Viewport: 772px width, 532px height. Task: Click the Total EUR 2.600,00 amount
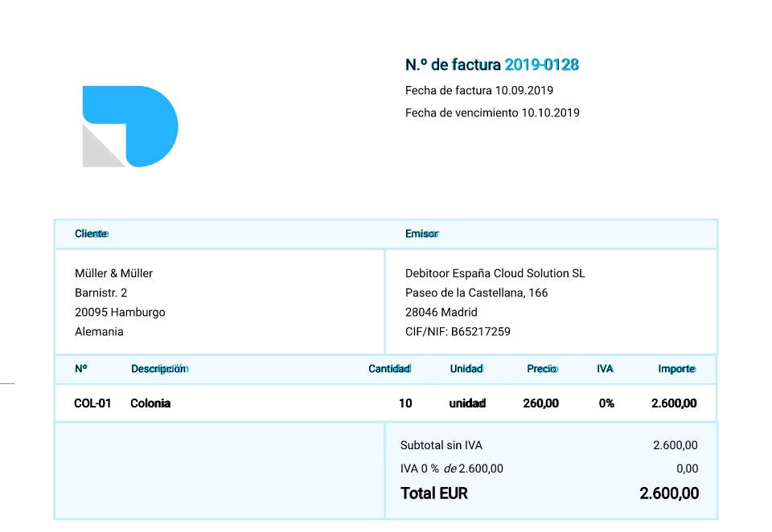tap(669, 493)
